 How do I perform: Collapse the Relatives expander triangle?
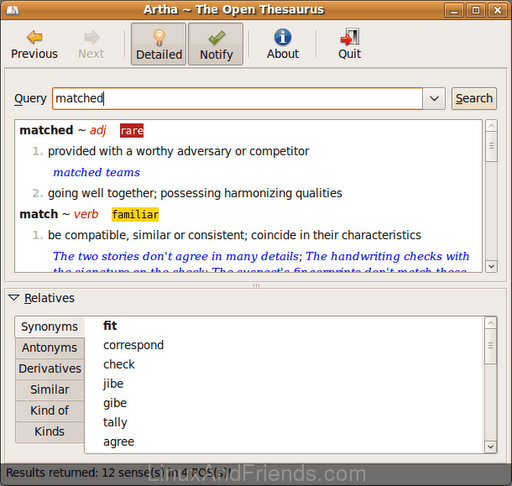tap(14, 297)
